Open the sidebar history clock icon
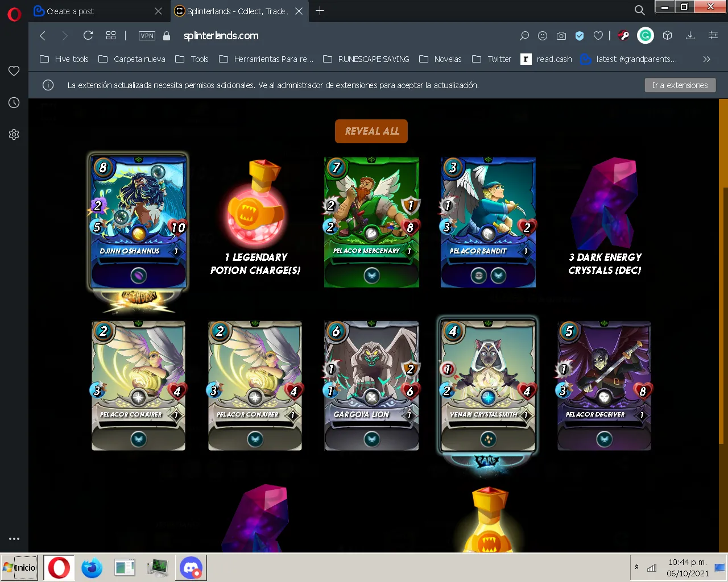 click(x=14, y=103)
